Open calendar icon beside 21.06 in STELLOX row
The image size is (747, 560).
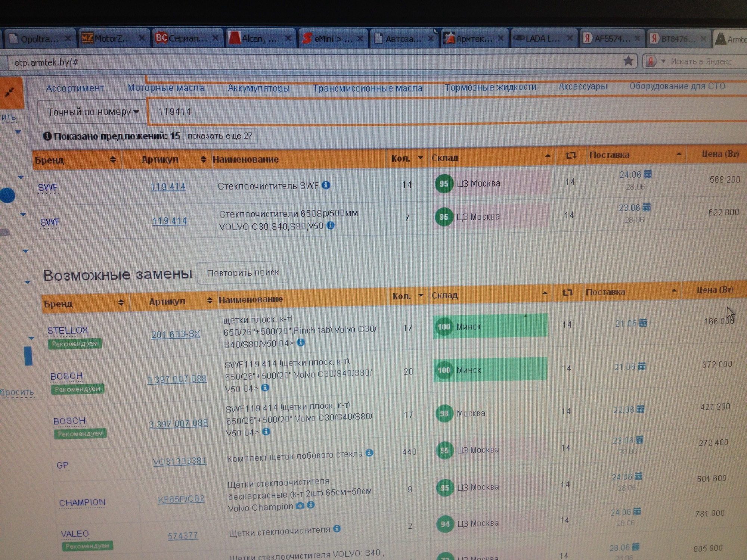point(643,323)
